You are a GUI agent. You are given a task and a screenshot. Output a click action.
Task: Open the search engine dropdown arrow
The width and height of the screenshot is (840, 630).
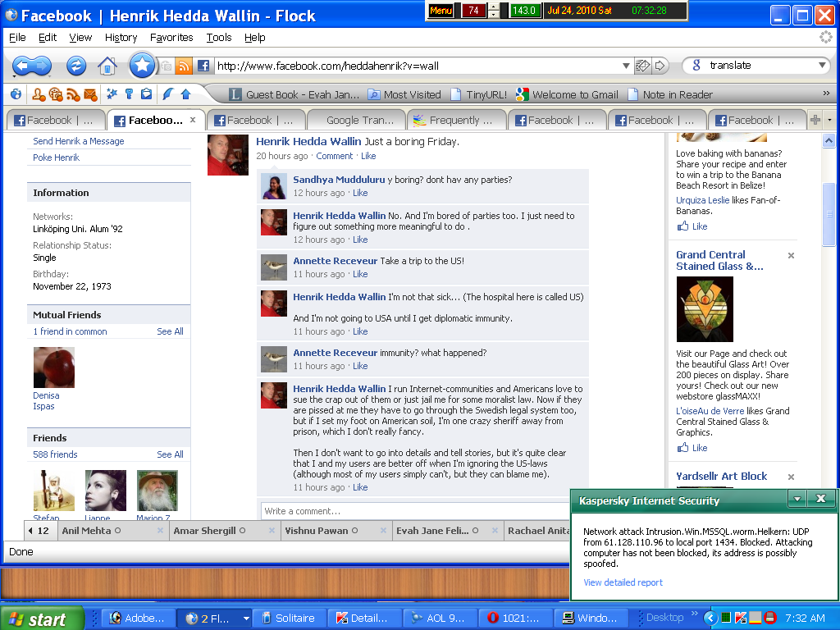click(822, 66)
